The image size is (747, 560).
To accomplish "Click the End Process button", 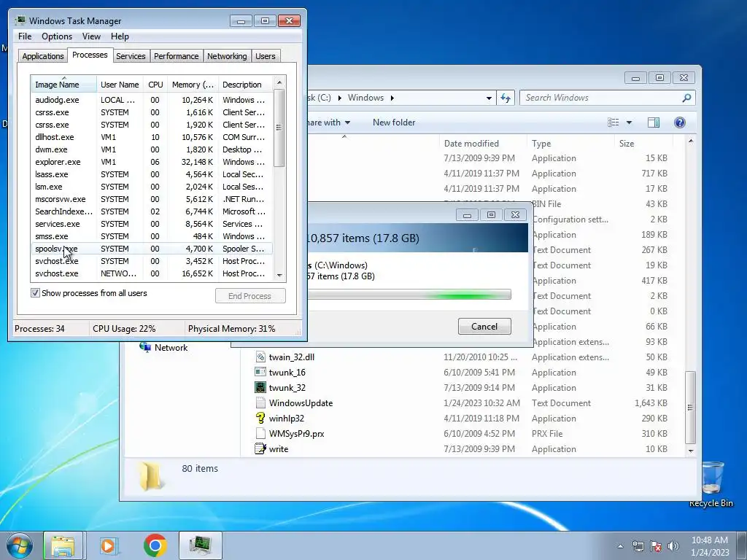I will [x=250, y=296].
